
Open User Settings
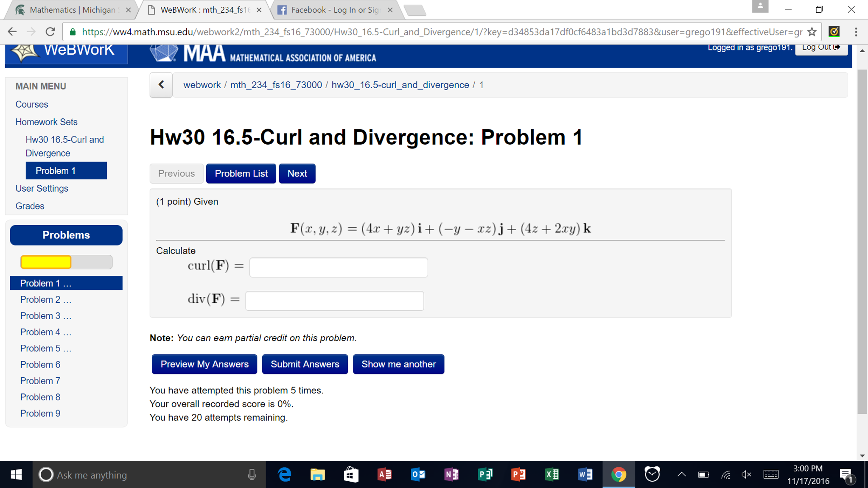coord(42,188)
